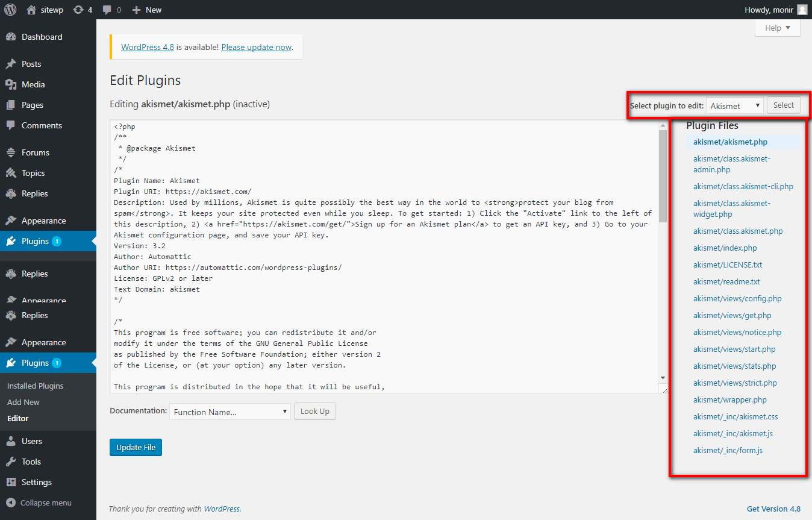Image resolution: width=812 pixels, height=520 pixels.
Task: Click the monir user avatar
Action: click(802, 10)
